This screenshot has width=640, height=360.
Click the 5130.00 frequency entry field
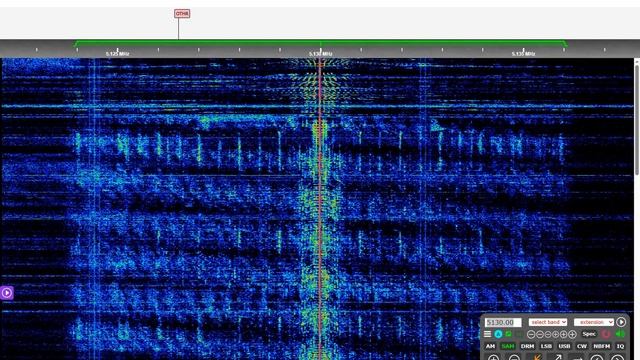503,322
